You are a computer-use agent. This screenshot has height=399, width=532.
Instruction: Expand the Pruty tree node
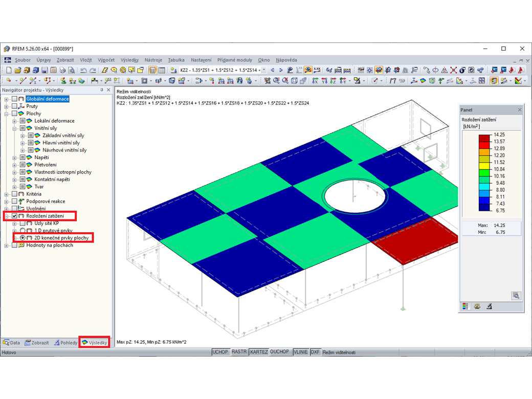click(x=7, y=106)
